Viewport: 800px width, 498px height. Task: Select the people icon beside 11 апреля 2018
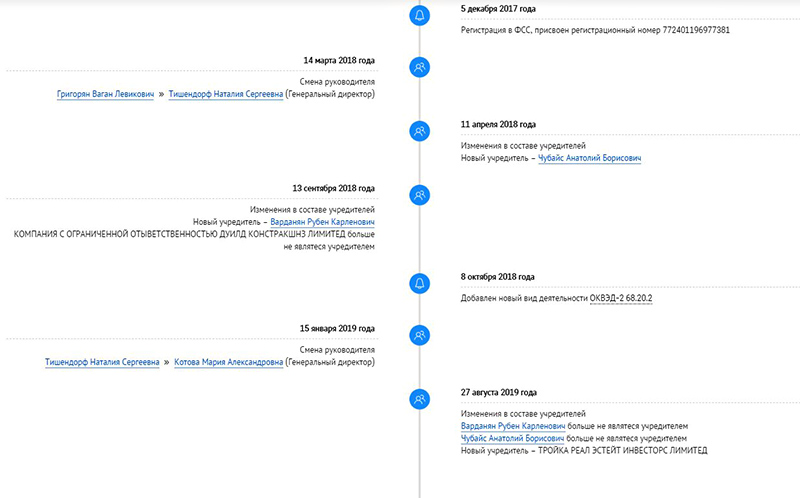pyautogui.click(x=420, y=131)
